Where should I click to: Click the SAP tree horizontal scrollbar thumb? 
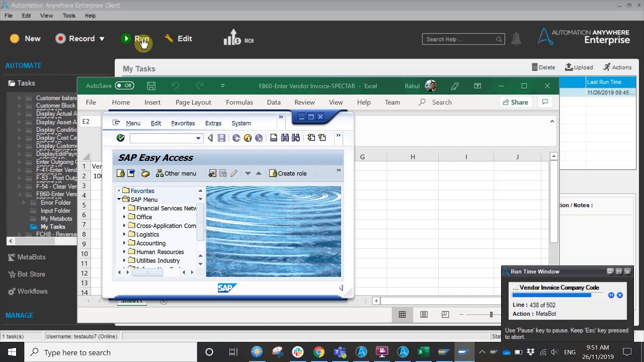click(x=147, y=272)
